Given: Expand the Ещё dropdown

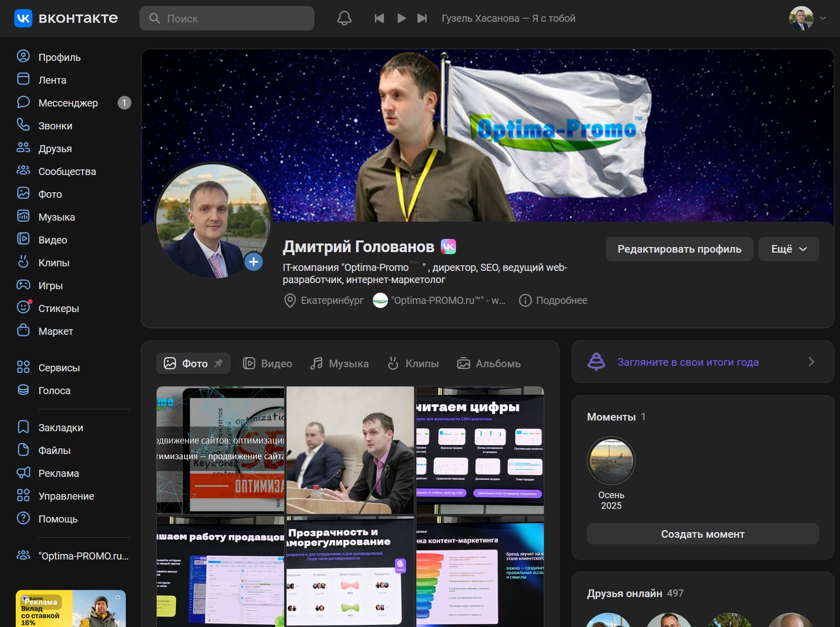Looking at the screenshot, I should (788, 249).
